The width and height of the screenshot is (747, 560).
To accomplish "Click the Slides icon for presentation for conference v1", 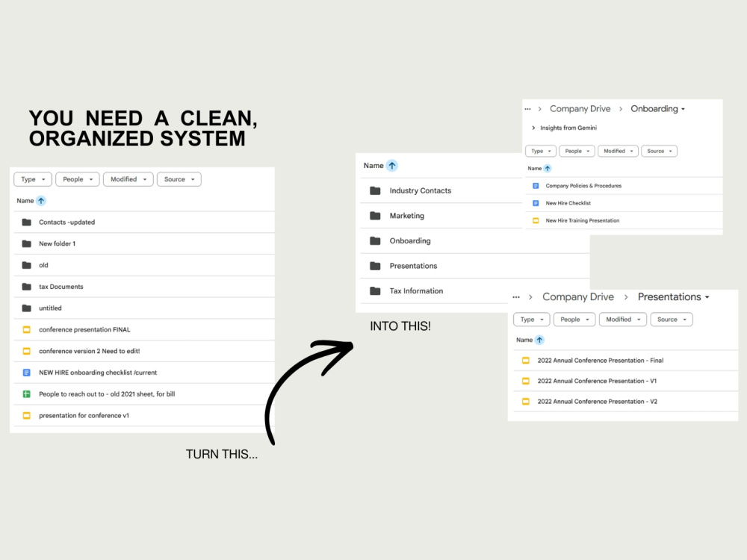I will 27,416.
